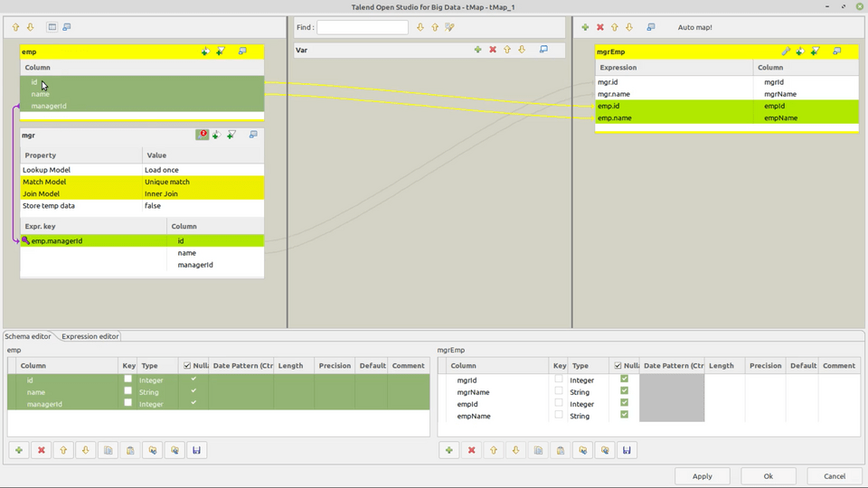868x488 pixels.
Task: Minimize the emp input table
Action: [242, 52]
